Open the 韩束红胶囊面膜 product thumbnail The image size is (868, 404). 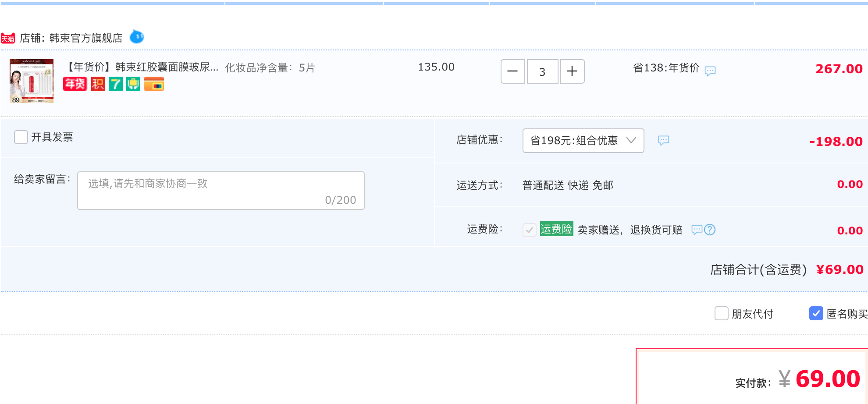32,81
